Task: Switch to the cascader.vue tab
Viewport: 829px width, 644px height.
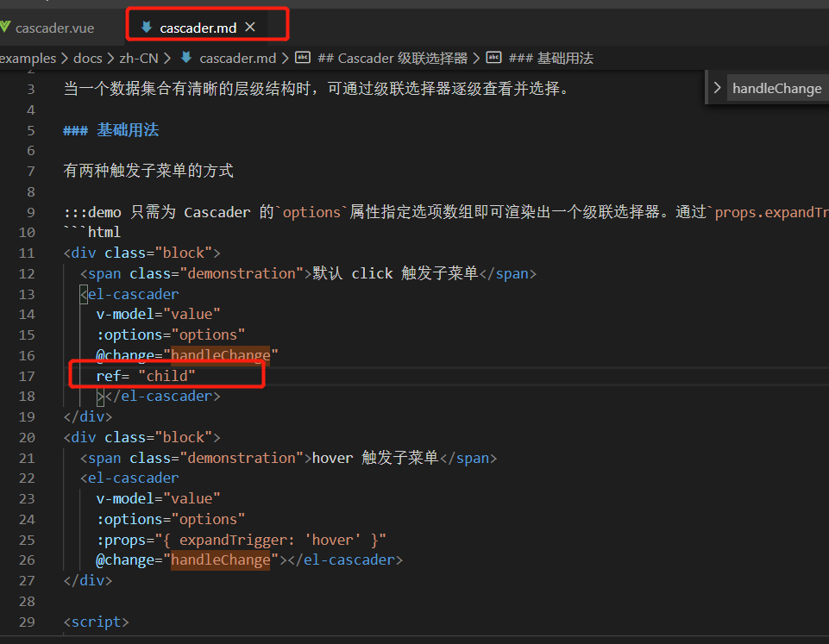Action: [x=54, y=28]
